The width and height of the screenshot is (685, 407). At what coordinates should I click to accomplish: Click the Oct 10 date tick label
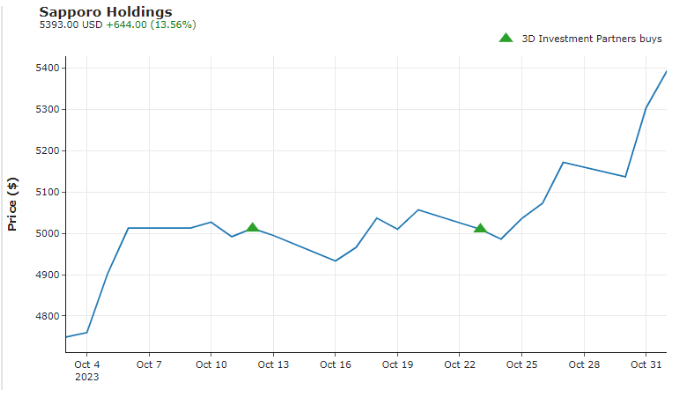click(x=211, y=365)
